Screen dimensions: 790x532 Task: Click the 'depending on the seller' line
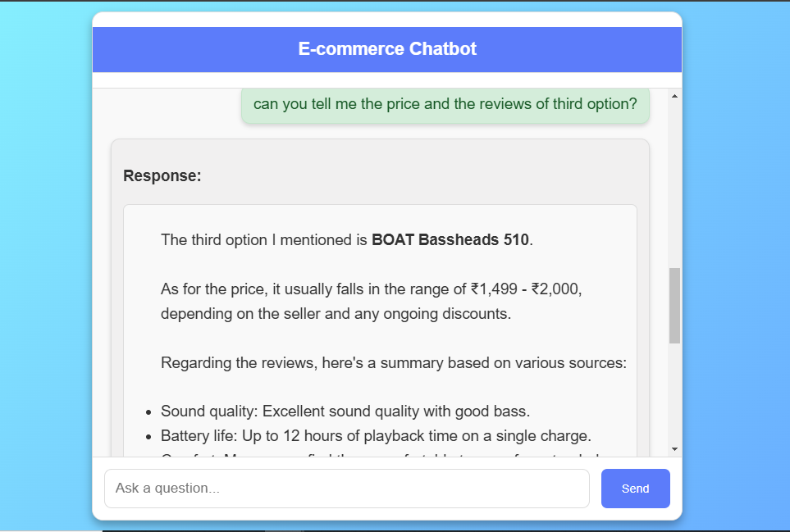coord(336,314)
